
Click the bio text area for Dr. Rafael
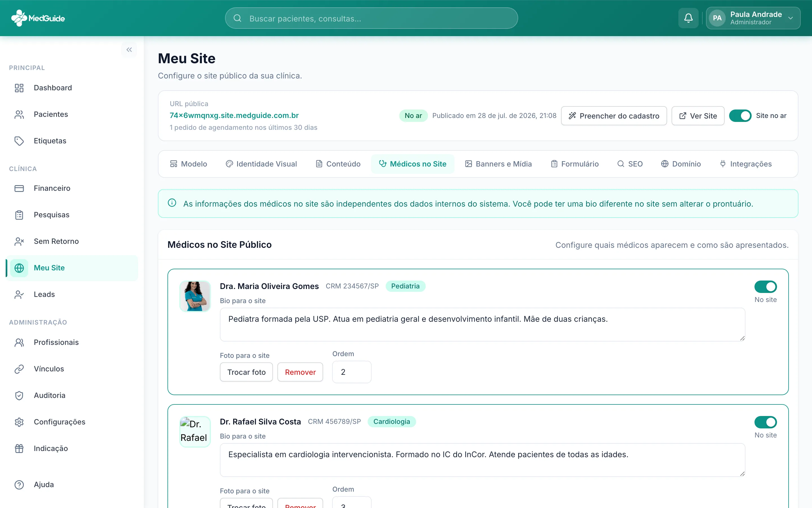click(482, 460)
